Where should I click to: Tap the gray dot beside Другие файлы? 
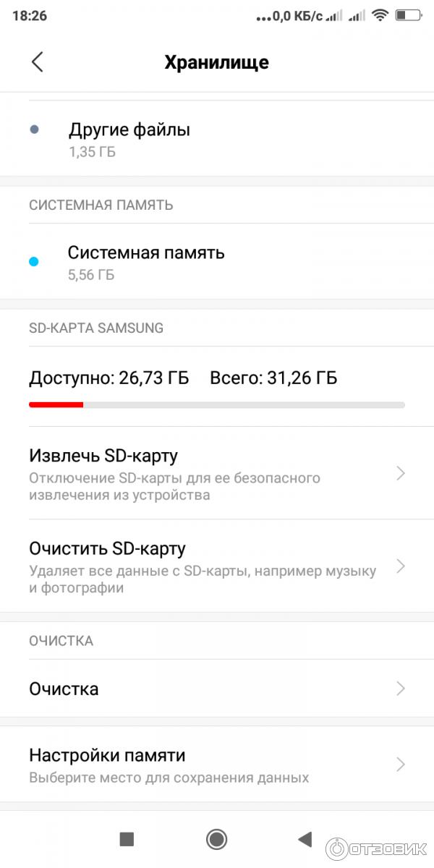click(x=34, y=130)
